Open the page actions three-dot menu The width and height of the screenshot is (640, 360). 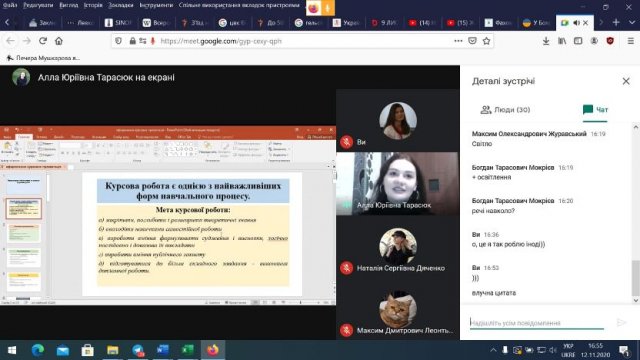pos(458,41)
